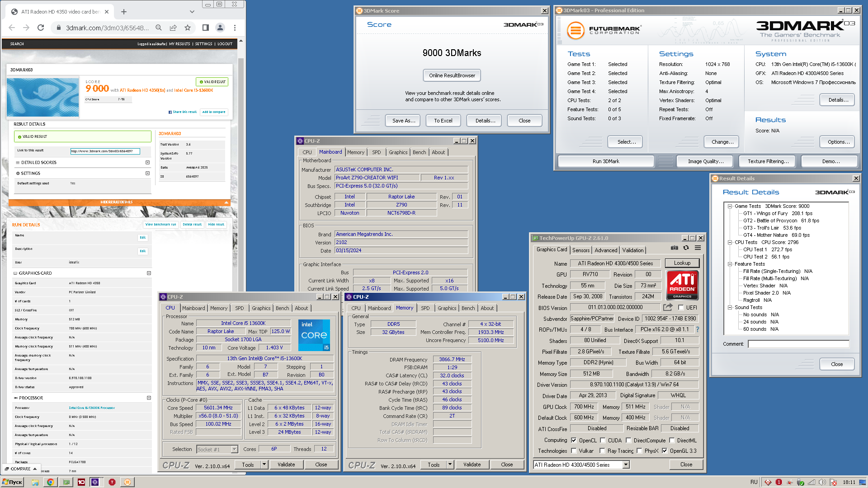
Task: Click the network signal tray icon
Action: (811, 482)
